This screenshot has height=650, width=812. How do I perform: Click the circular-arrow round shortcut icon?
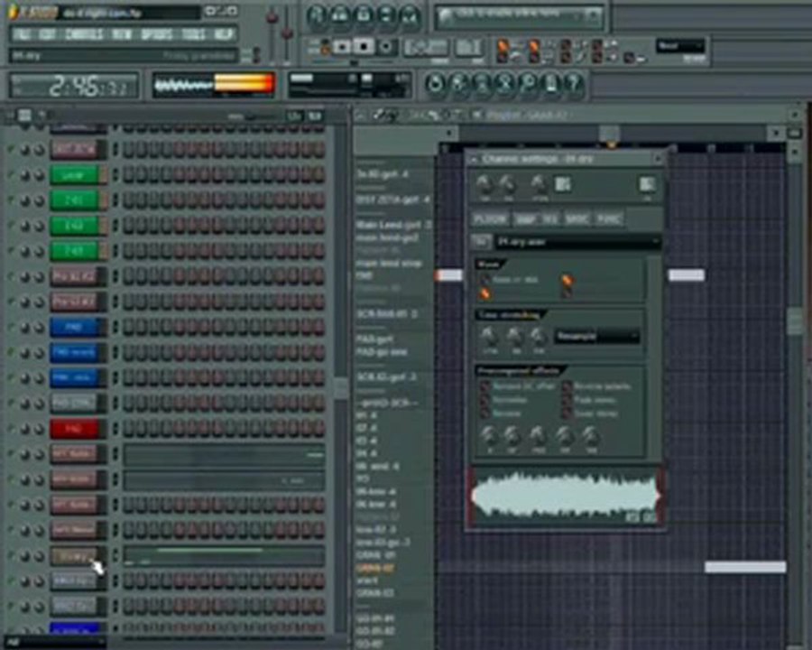tap(436, 85)
